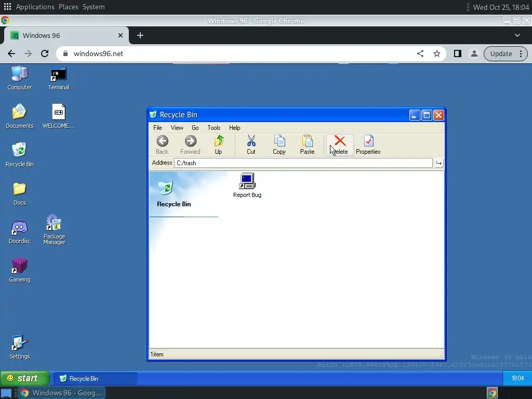Select the WELCOME markdown file on desktop
Image resolution: width=532 pixels, height=399 pixels.
[59, 116]
